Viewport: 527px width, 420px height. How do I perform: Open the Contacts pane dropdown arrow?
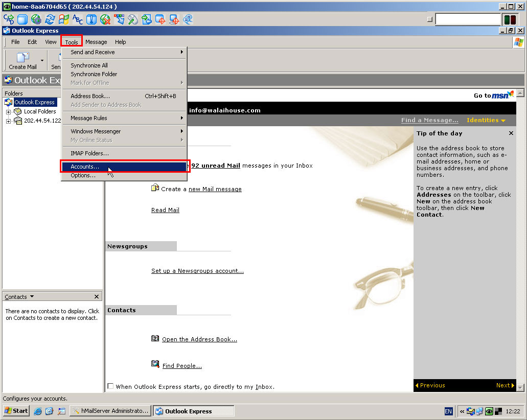coord(32,296)
